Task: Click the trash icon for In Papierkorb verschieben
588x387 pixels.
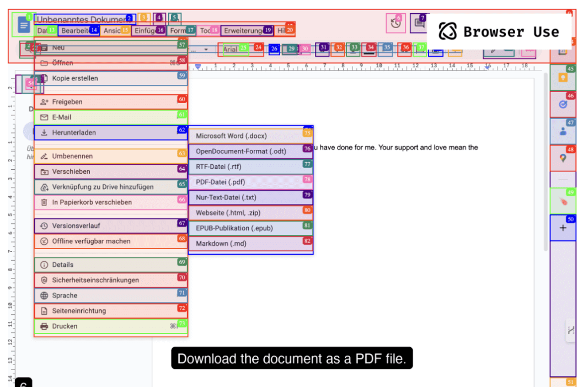Action: coord(44,202)
